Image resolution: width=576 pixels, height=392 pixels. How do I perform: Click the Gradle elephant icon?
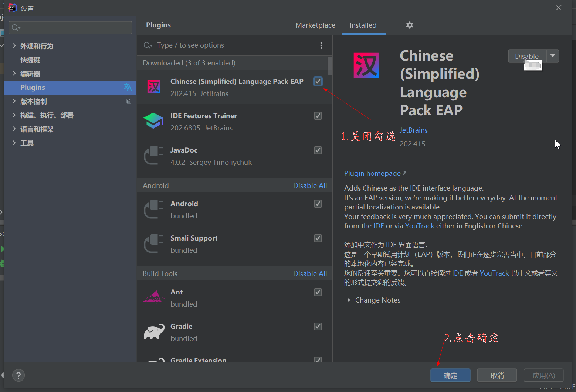[154, 332]
